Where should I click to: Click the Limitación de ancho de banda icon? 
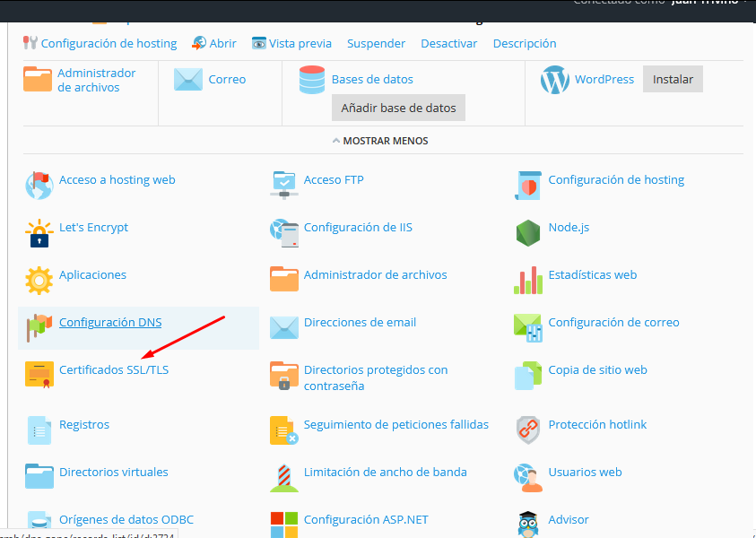[x=284, y=477]
